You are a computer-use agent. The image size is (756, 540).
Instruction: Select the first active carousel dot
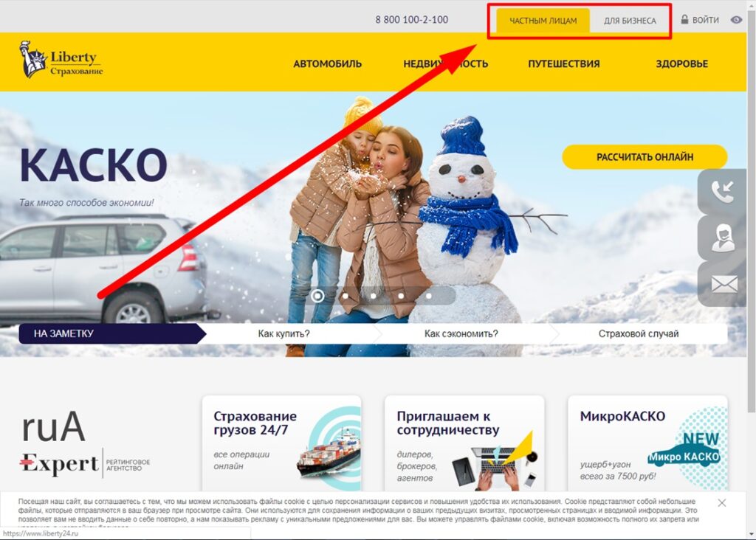pos(317,295)
